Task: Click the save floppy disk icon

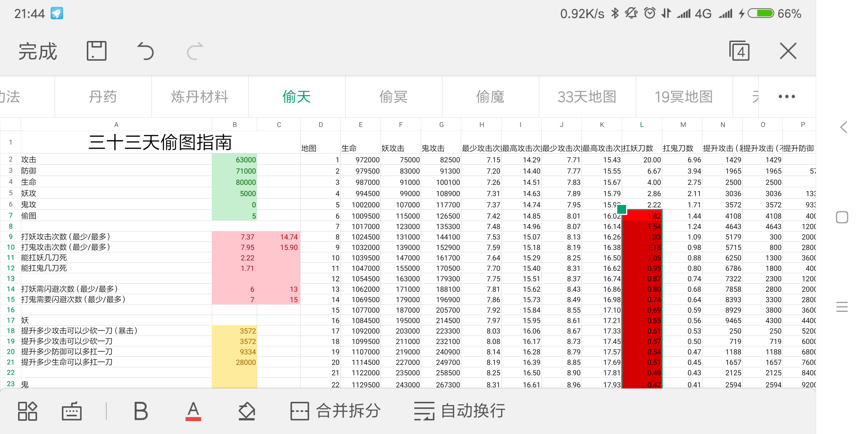Action: [96, 51]
